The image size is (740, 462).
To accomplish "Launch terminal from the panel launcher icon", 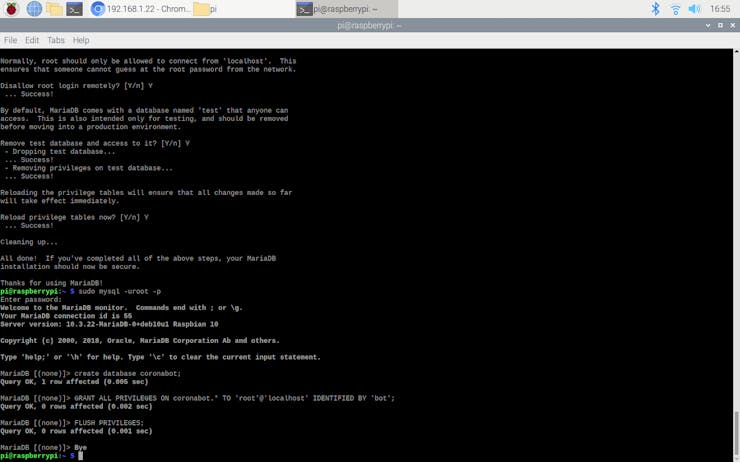I will click(x=75, y=8).
